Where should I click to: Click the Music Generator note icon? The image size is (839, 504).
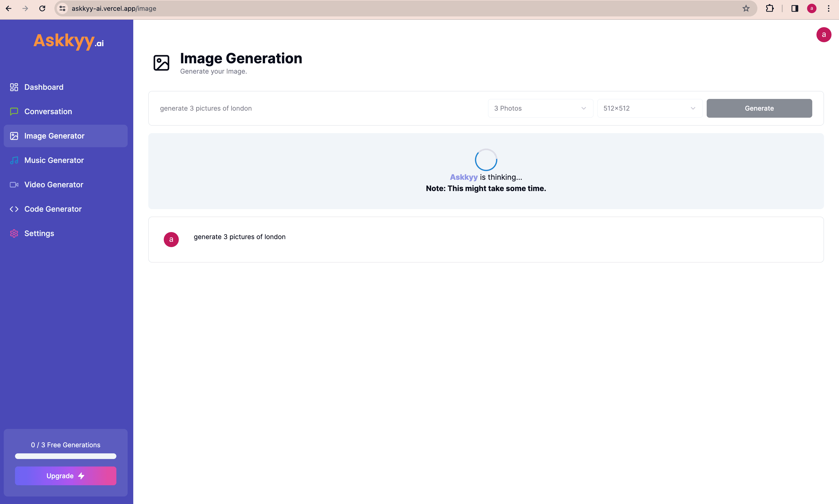pos(14,160)
